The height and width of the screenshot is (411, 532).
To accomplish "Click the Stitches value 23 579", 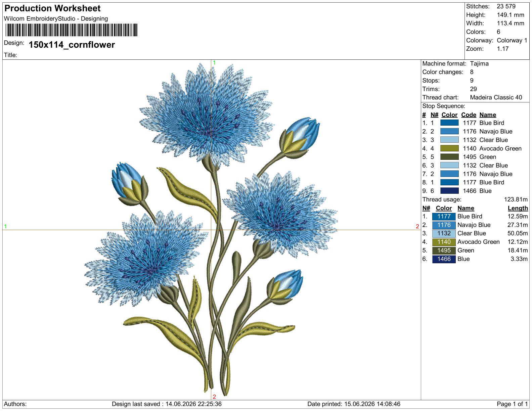I will coord(506,6).
